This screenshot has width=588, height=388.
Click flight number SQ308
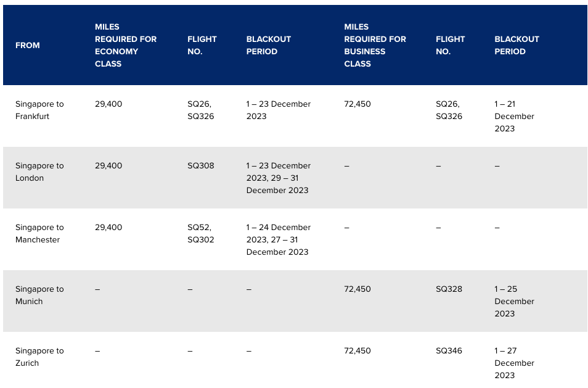point(201,165)
